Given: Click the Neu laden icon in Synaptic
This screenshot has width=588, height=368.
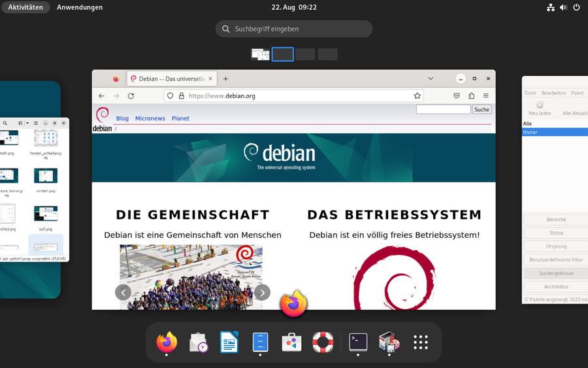Looking at the screenshot, I should pyautogui.click(x=540, y=105).
